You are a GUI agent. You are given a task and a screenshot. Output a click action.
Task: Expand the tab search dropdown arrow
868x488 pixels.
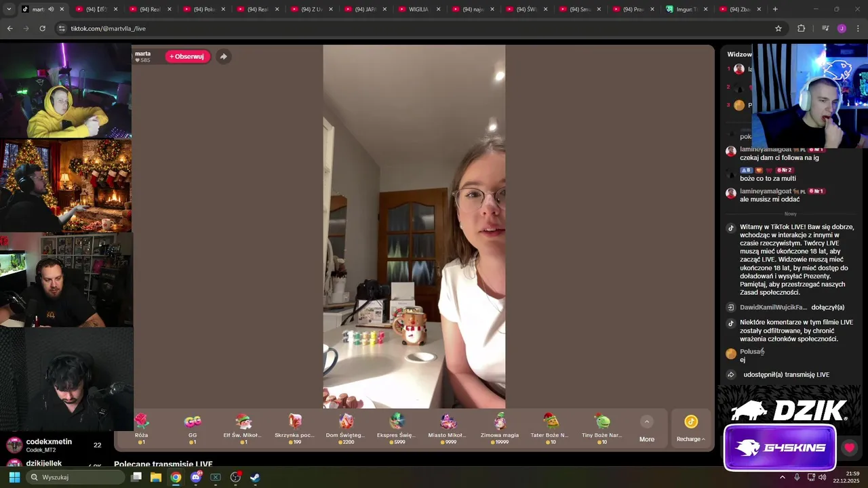9,9
